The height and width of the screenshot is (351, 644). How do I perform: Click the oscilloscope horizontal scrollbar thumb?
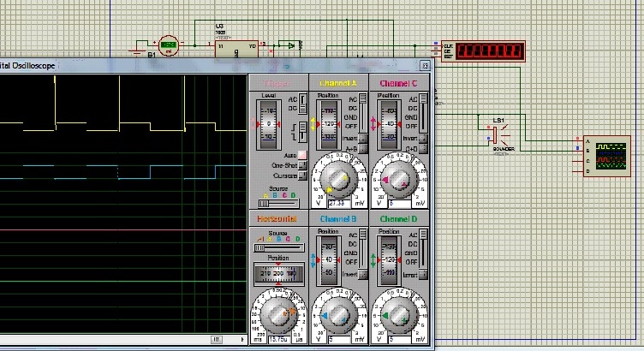click(x=217, y=340)
